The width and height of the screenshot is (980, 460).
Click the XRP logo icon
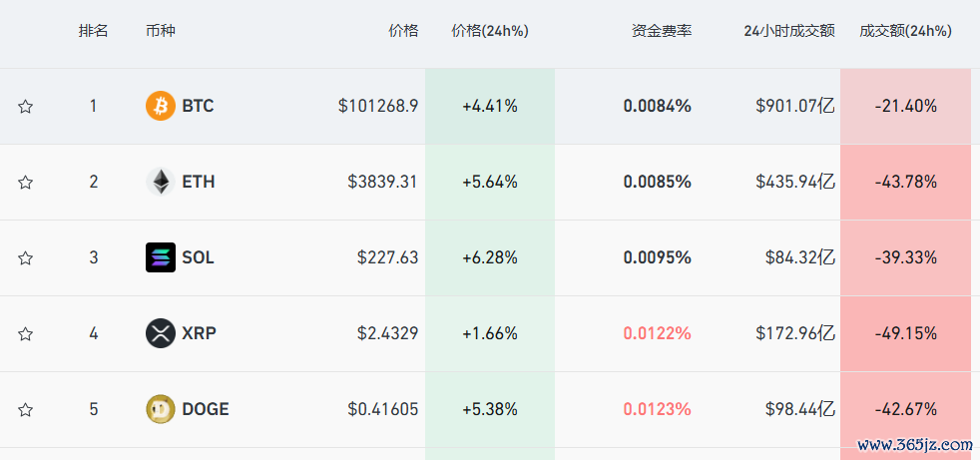click(161, 333)
